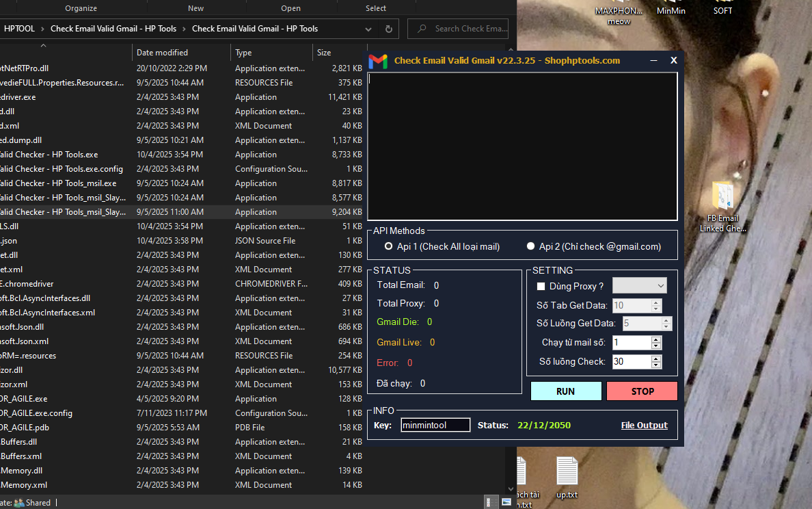Viewport: 812px width, 509px height.
Task: Minimize the Check Email Valid Gmail window
Action: click(x=653, y=60)
